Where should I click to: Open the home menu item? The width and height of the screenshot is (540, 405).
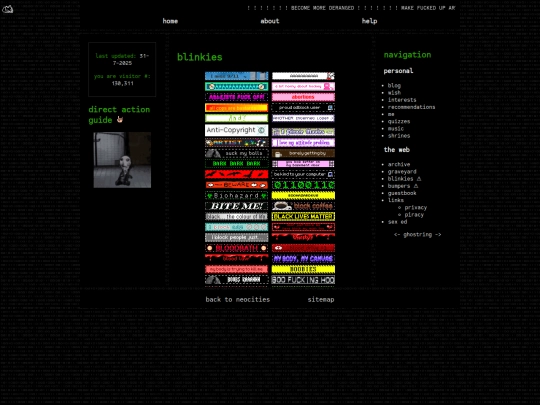[170, 21]
